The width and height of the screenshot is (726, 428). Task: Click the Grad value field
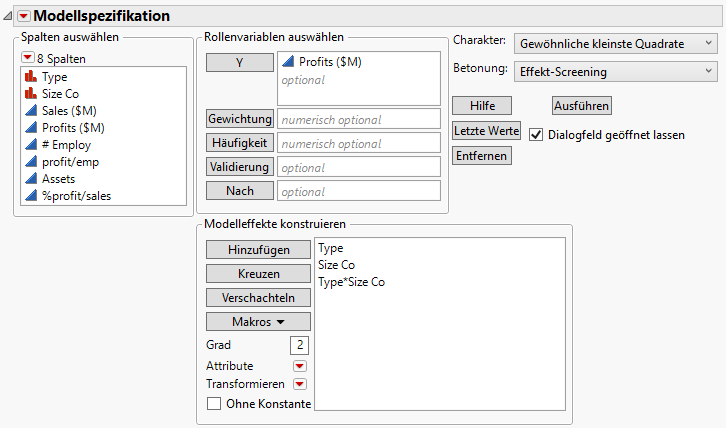pyautogui.click(x=298, y=345)
